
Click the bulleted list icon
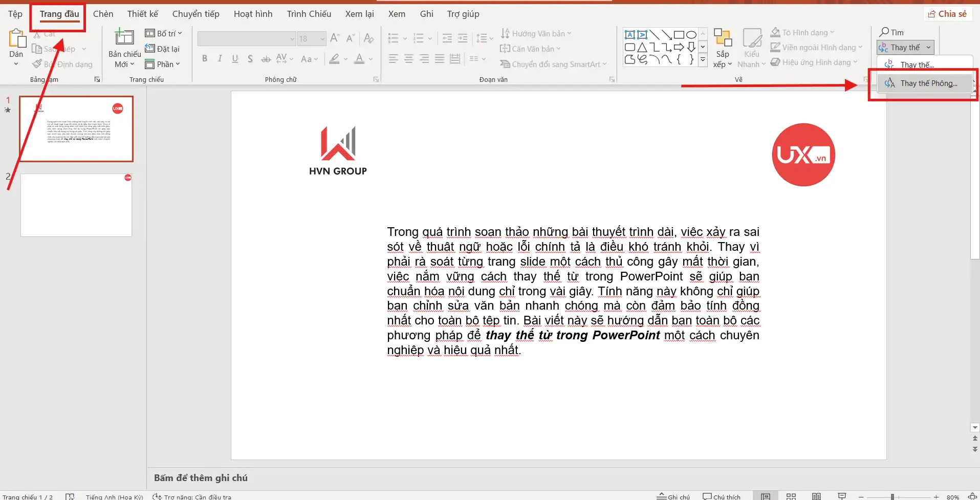[x=393, y=38]
